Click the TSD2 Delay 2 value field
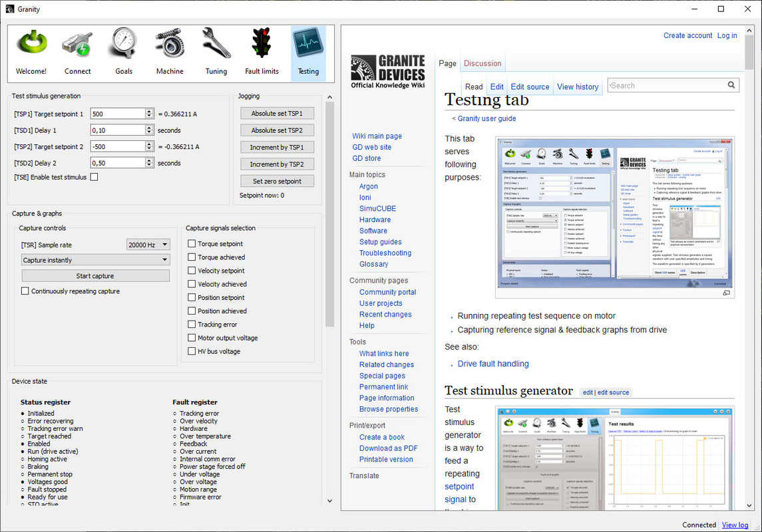 [x=118, y=163]
